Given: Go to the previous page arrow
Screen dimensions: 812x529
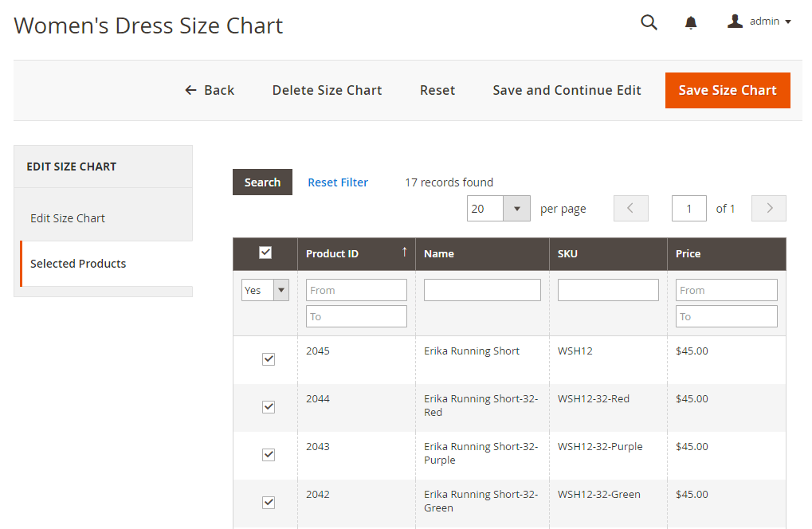Looking at the screenshot, I should [x=630, y=209].
